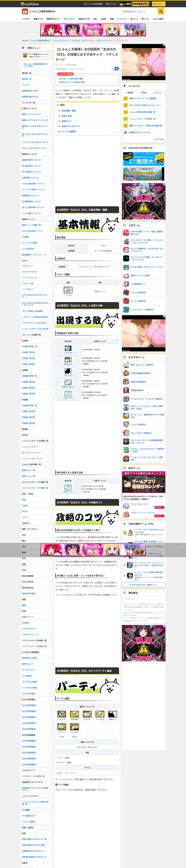
Task: Open 天下統一への道の攻略と報酬 pickup link
Action: 72,79
